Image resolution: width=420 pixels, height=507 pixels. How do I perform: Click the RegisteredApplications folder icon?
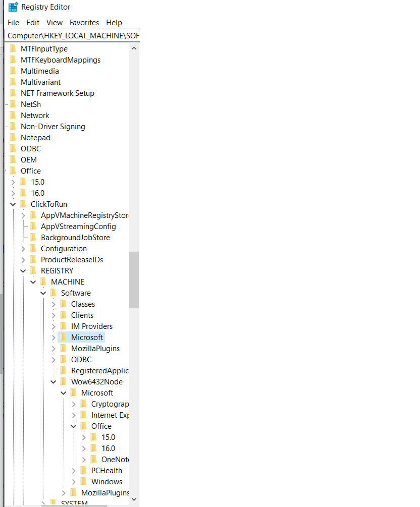coord(64,371)
